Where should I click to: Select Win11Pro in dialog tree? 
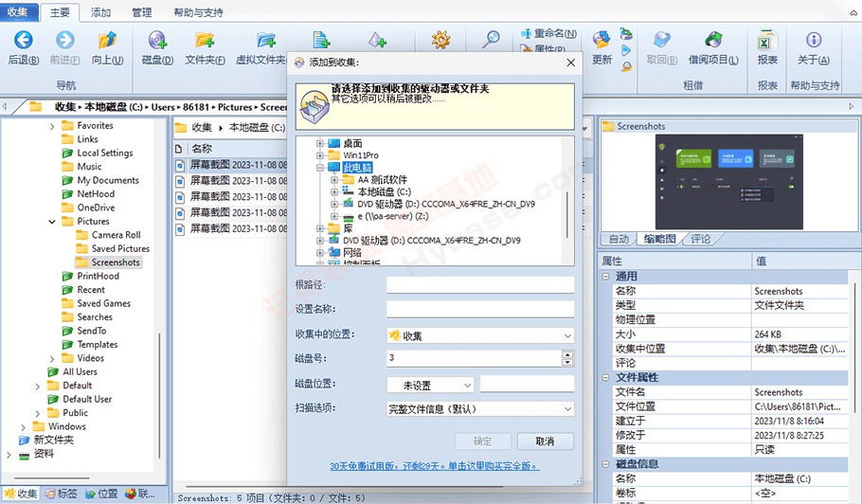[361, 155]
